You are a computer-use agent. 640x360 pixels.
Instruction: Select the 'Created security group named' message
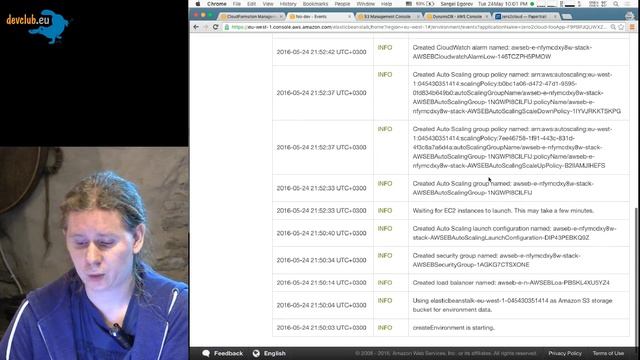(x=496, y=260)
